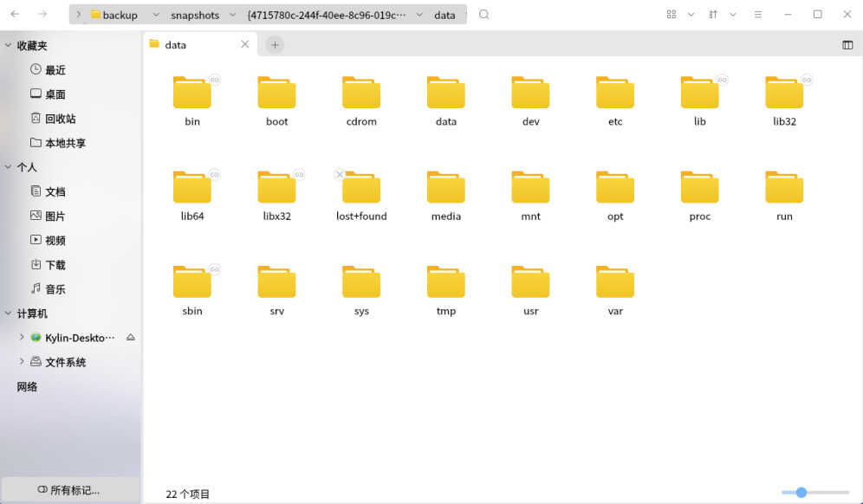Click the data tab

(199, 44)
